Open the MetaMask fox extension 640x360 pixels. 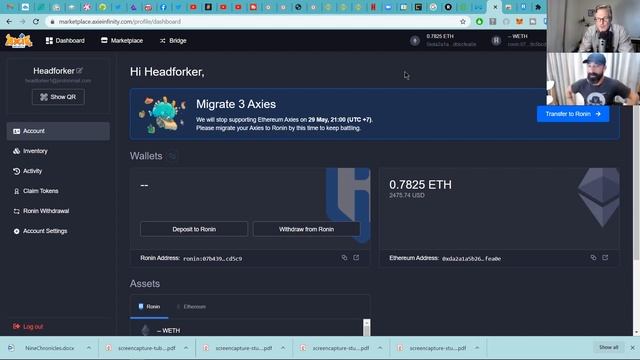(519, 22)
